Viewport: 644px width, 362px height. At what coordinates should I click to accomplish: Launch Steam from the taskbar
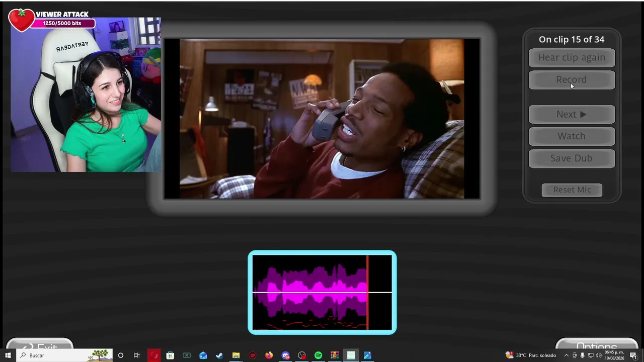219,355
